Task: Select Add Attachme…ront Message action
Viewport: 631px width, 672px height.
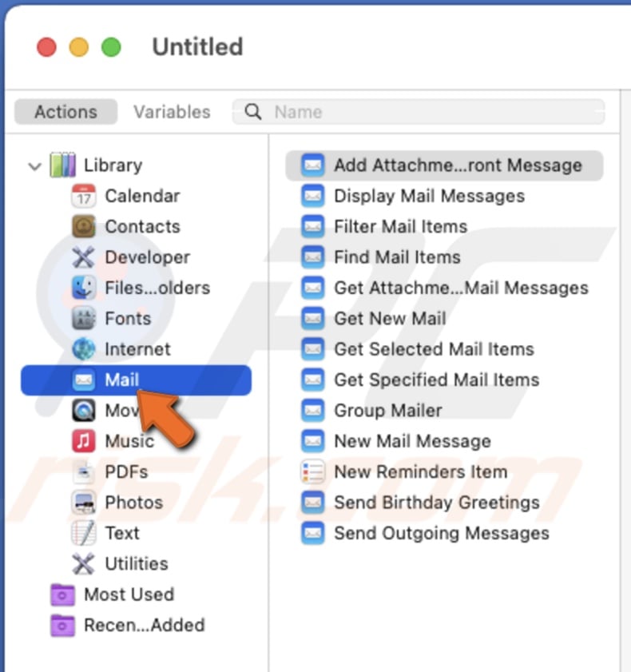Action: pyautogui.click(x=444, y=165)
